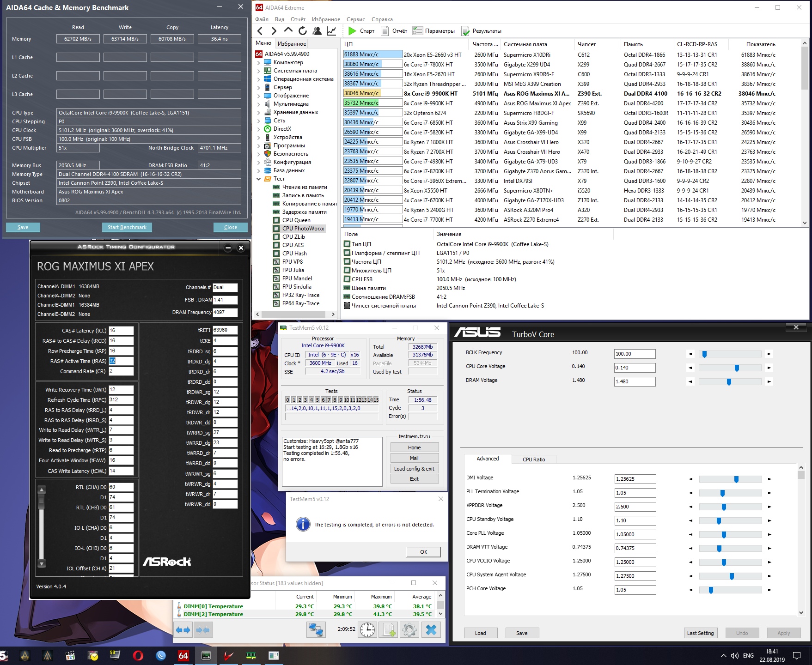The width and height of the screenshot is (812, 665).
Task: Expand the Отображение tree node
Action: [259, 96]
